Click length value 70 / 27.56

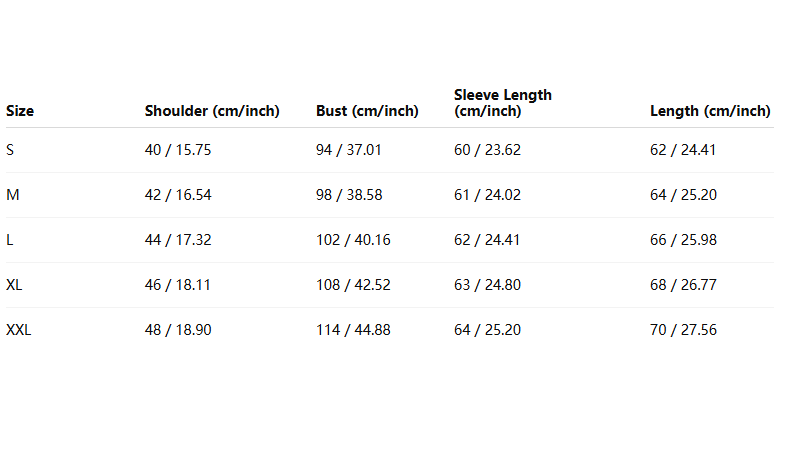(x=683, y=330)
